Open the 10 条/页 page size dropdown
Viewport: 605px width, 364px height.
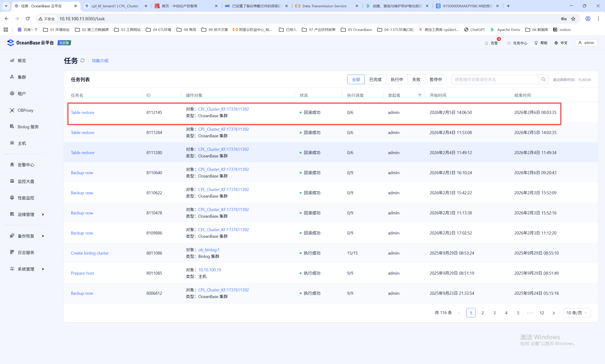point(577,313)
